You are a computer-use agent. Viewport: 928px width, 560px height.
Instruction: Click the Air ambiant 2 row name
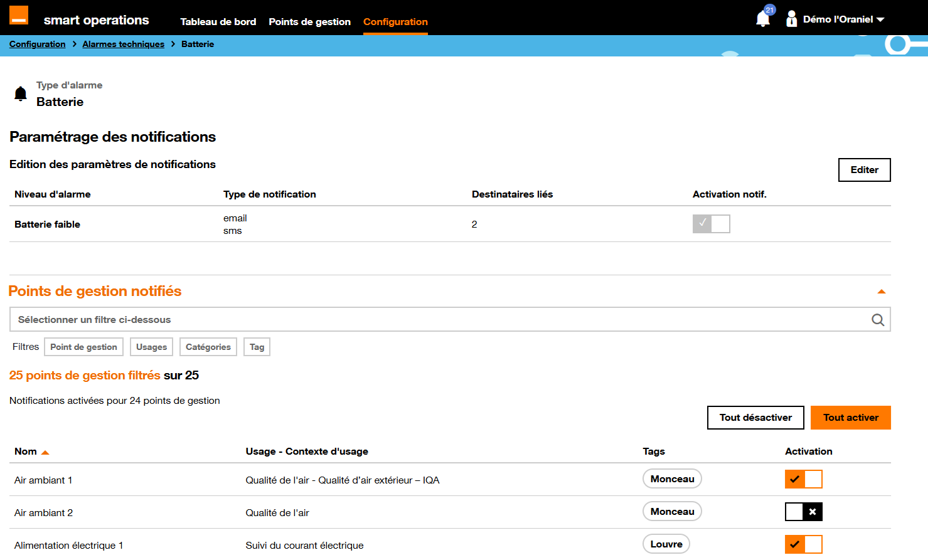click(43, 513)
